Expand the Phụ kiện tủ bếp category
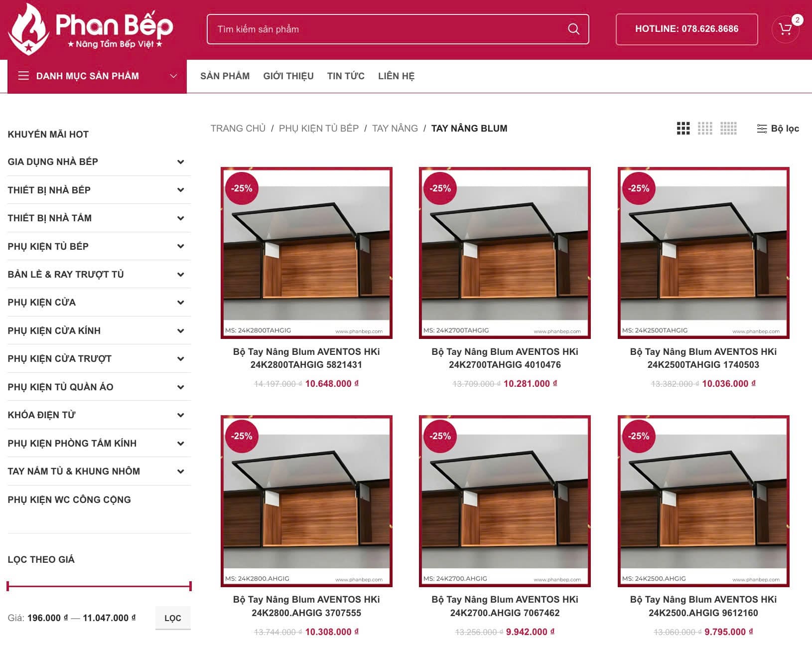812x646 pixels. pos(180,246)
